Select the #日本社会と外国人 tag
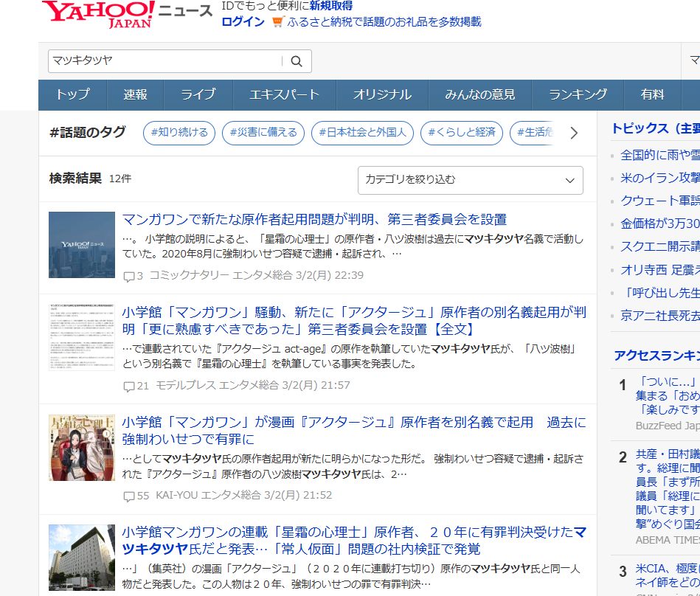 tap(362, 133)
